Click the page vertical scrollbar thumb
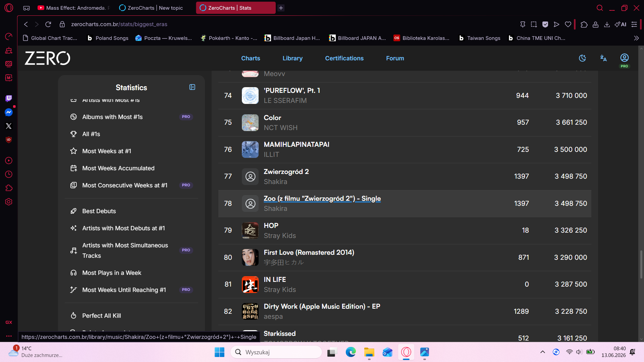644x362 pixels. tap(641, 264)
